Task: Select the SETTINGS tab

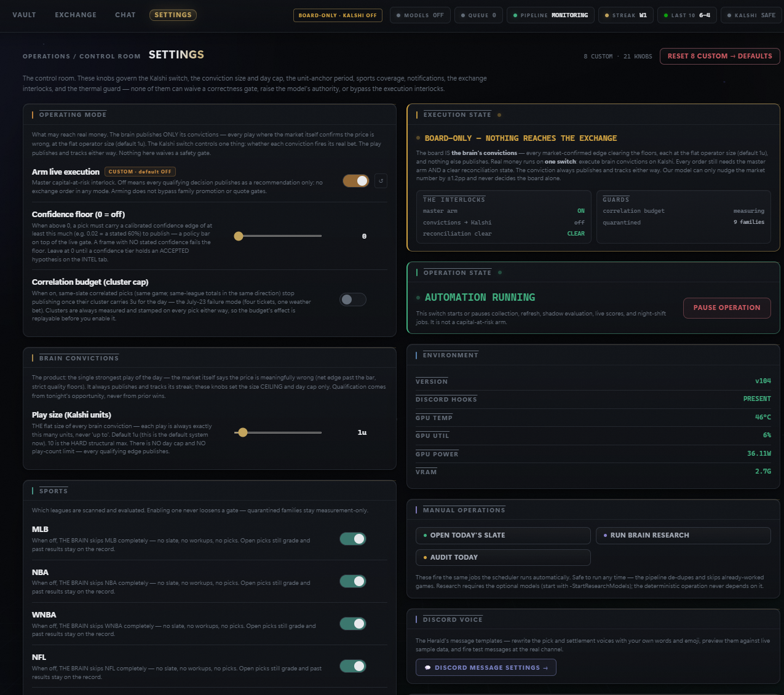Action: pos(173,15)
